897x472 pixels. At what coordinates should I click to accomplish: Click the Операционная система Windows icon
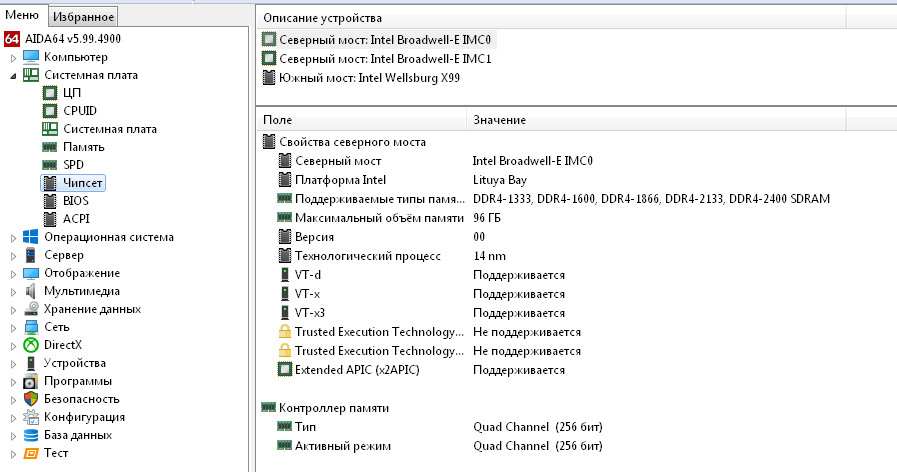point(31,237)
